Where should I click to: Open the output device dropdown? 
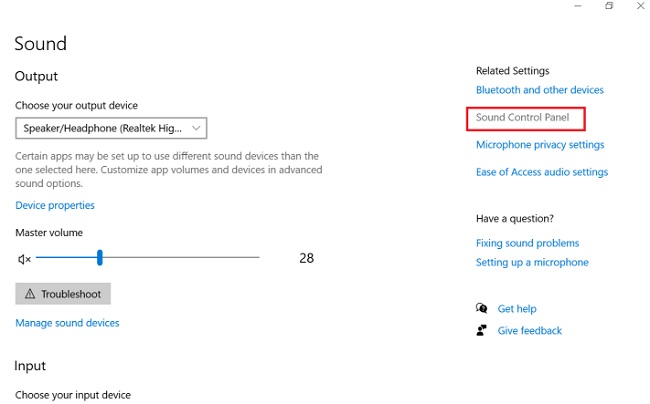[111, 128]
